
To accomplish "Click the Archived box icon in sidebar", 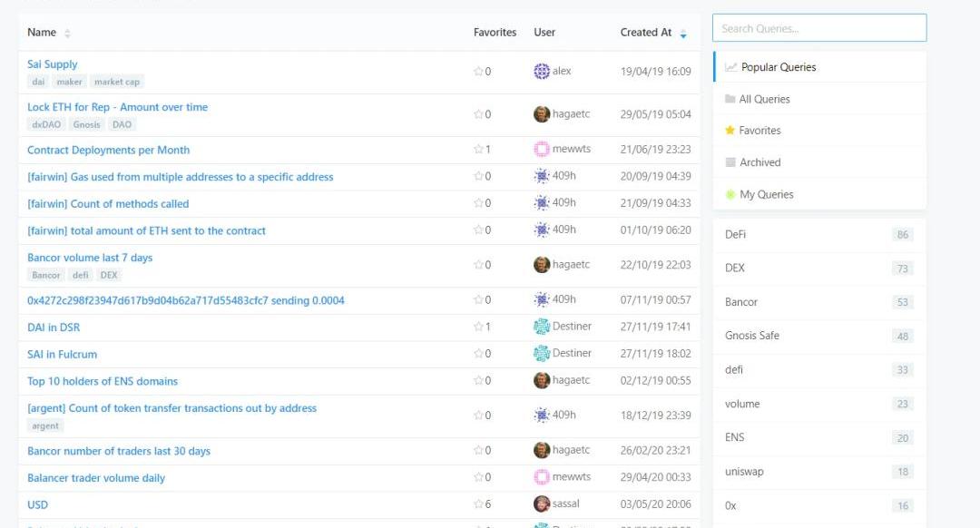I will tap(730, 162).
